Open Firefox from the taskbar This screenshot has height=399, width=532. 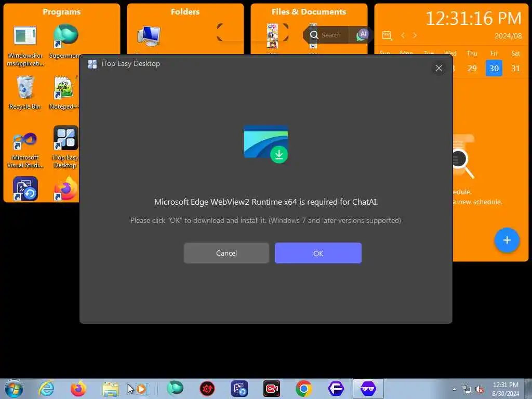pos(78,389)
